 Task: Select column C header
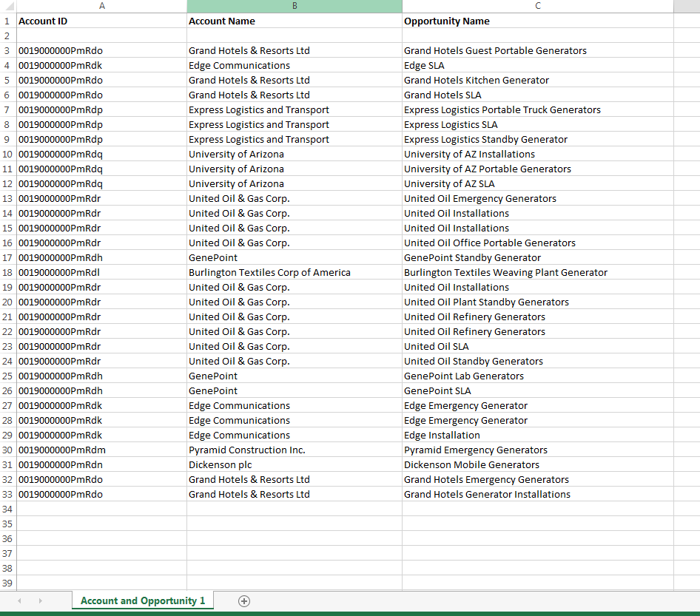coord(538,6)
